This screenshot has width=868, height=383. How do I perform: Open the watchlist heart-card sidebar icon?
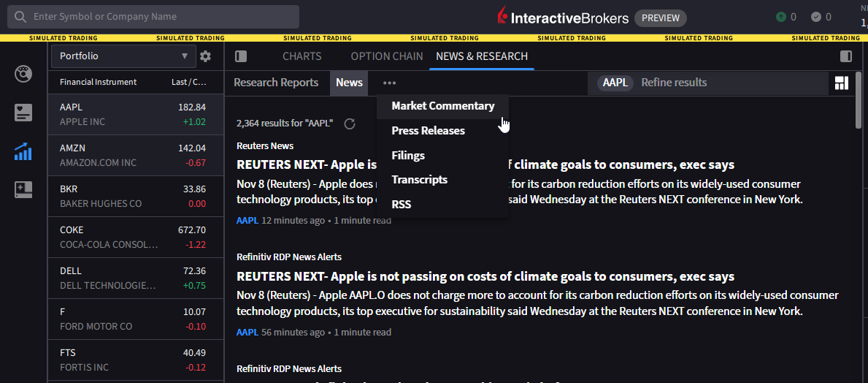click(x=23, y=113)
